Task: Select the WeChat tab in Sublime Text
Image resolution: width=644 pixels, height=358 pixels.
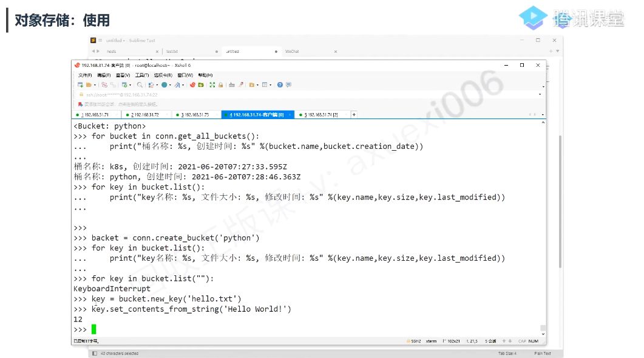Action: click(x=292, y=52)
